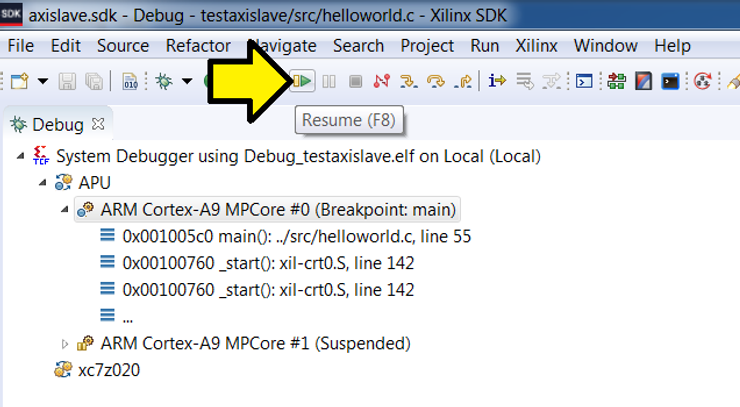Open the Xilinx menu
The height and width of the screenshot is (407, 740).
point(536,46)
